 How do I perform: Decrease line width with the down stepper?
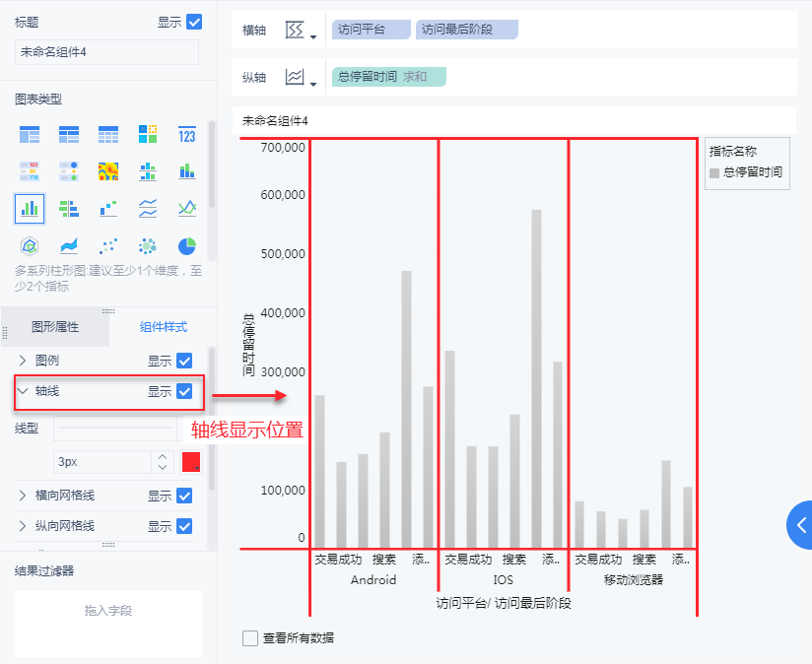pyautogui.click(x=163, y=467)
